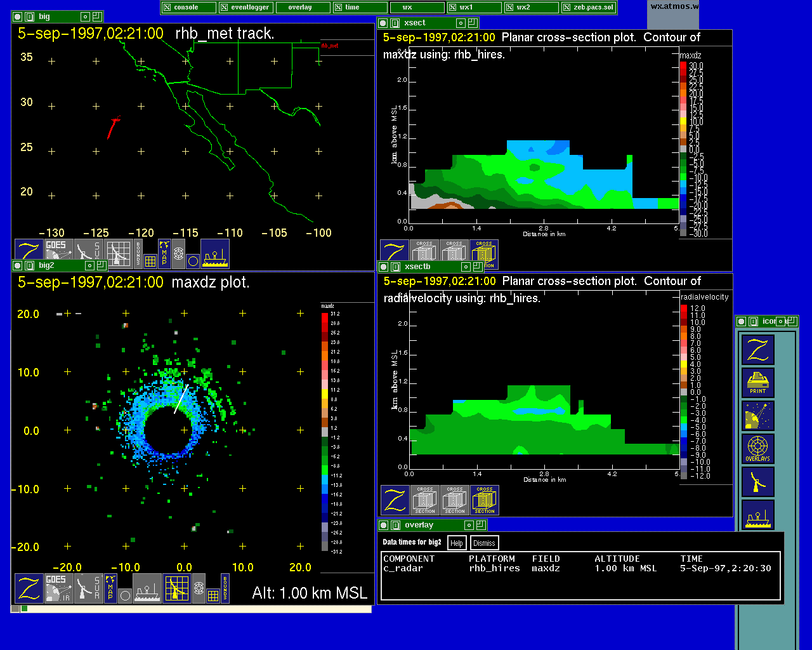Open the window menu of xsect title bar
Viewport: 812px width, 650px height.
pos(395,23)
